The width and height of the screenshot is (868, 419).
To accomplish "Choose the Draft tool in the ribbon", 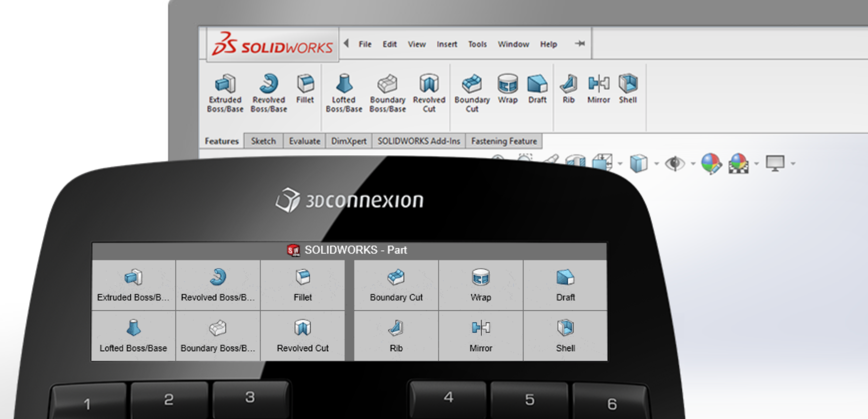I will point(537,89).
